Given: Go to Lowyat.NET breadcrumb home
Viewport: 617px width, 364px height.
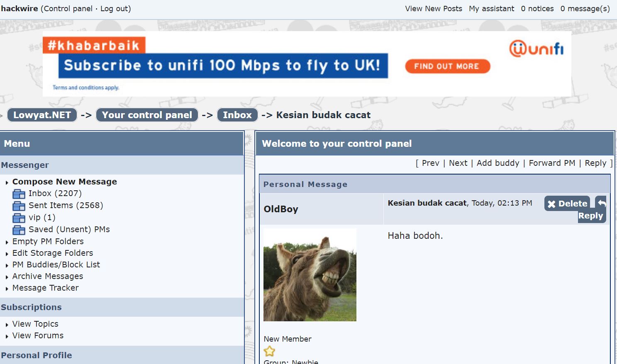Looking at the screenshot, I should (x=42, y=115).
